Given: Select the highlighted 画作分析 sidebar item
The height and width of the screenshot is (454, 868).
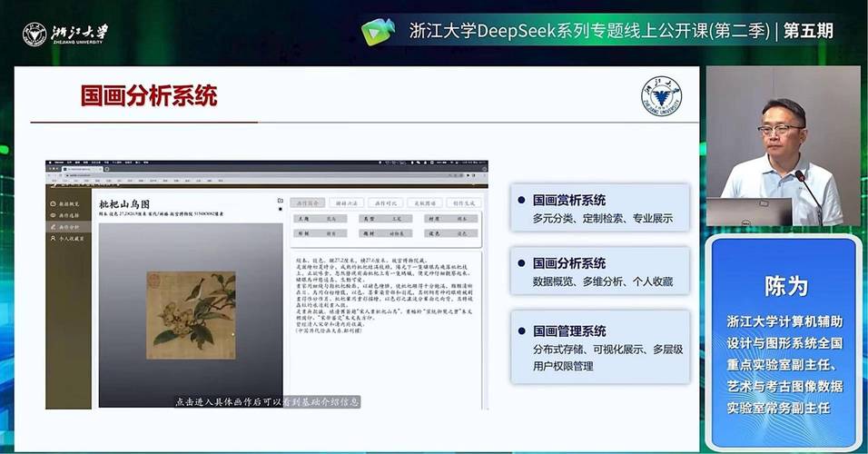Looking at the screenshot, I should coord(68,227).
